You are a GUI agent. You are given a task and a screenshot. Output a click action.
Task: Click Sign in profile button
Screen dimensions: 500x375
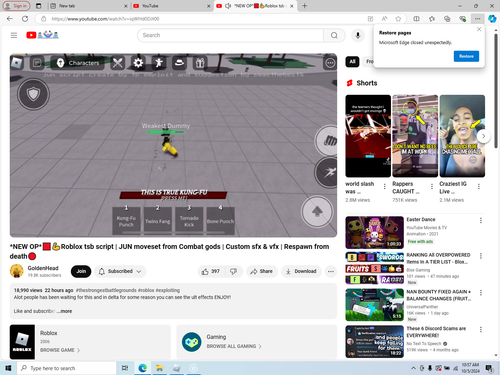(16, 6)
